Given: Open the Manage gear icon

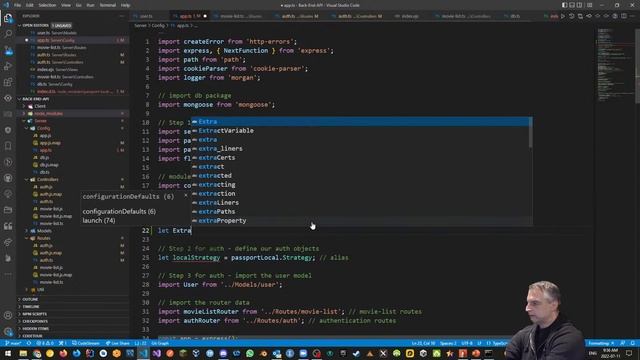Looking at the screenshot, I should coord(8,331).
